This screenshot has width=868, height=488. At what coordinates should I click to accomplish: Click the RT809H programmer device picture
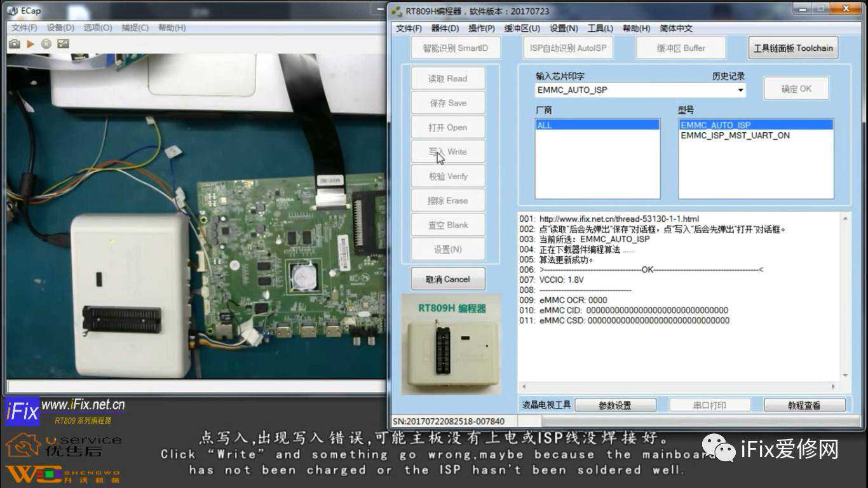pos(451,344)
